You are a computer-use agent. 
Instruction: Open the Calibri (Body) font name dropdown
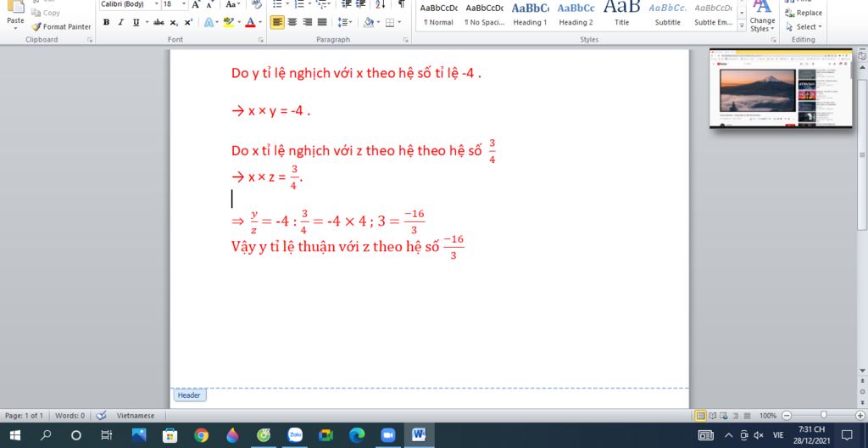point(156,4)
